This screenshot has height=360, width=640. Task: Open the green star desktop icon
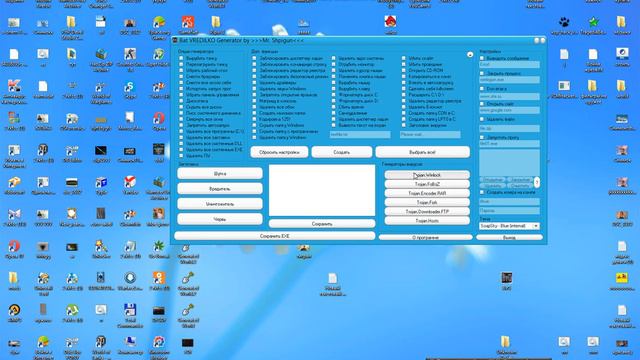(x=593, y=22)
